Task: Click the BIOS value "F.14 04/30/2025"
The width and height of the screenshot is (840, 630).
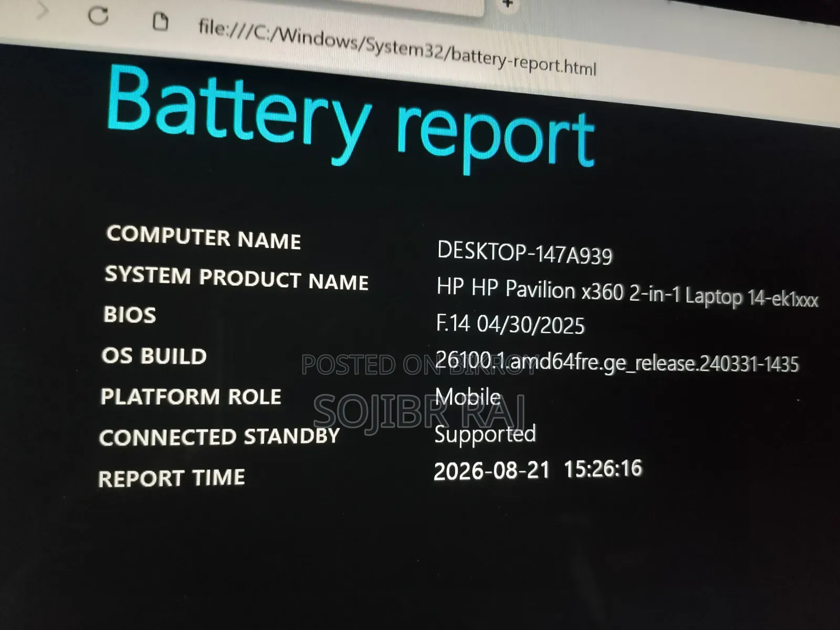Action: tap(510, 324)
